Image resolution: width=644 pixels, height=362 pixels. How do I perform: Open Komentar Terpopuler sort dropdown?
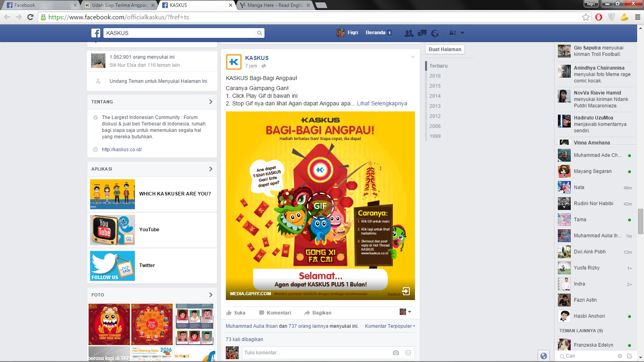(x=390, y=326)
